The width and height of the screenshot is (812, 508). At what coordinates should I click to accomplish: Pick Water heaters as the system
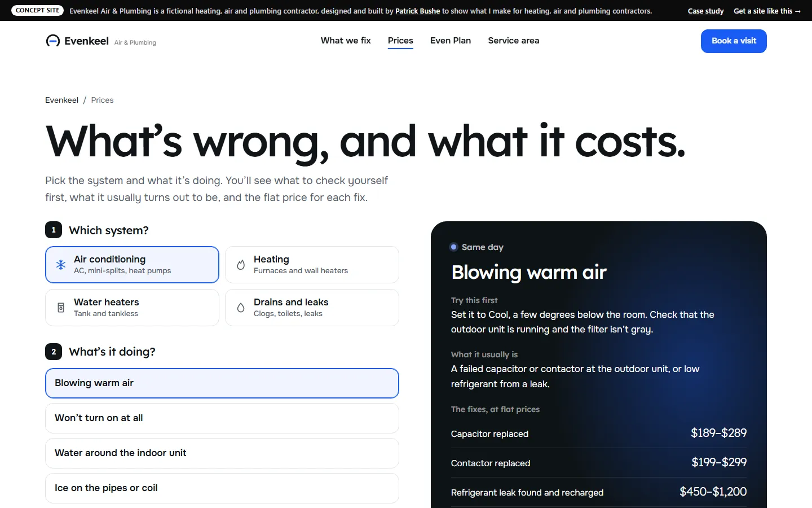coord(132,308)
